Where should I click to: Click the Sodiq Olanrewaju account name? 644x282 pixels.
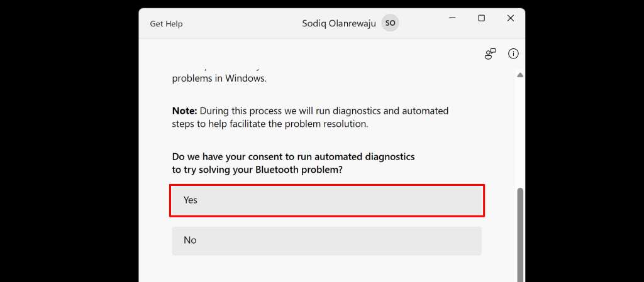point(338,23)
